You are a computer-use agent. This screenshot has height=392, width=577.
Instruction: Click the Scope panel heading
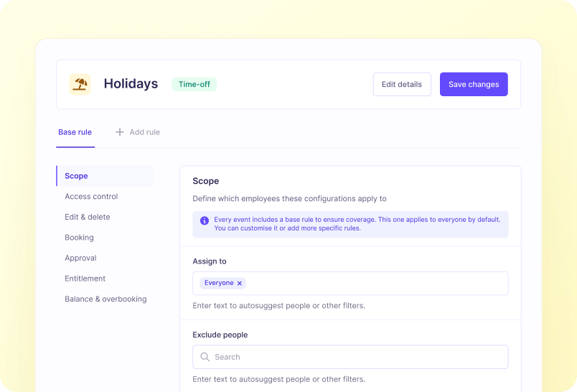tap(206, 181)
